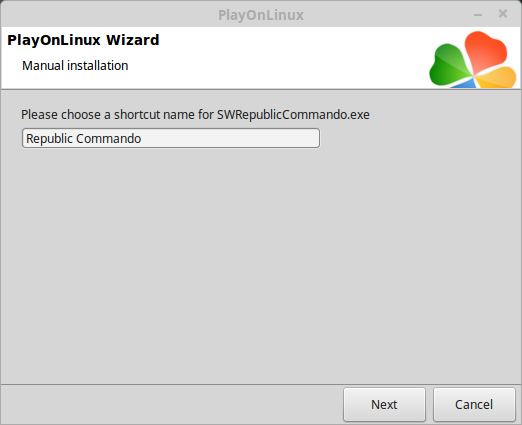
Task: Click the Manual installation subtitle
Action: tap(75, 66)
